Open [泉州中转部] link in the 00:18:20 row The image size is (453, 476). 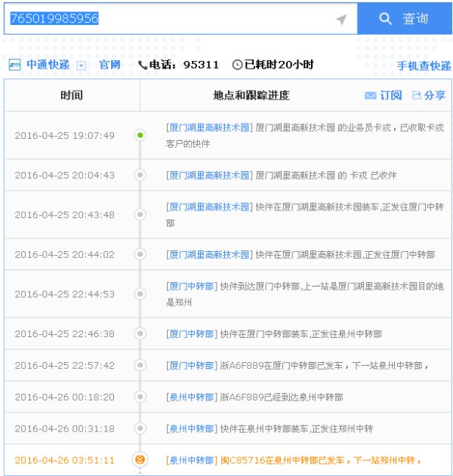click(192, 397)
